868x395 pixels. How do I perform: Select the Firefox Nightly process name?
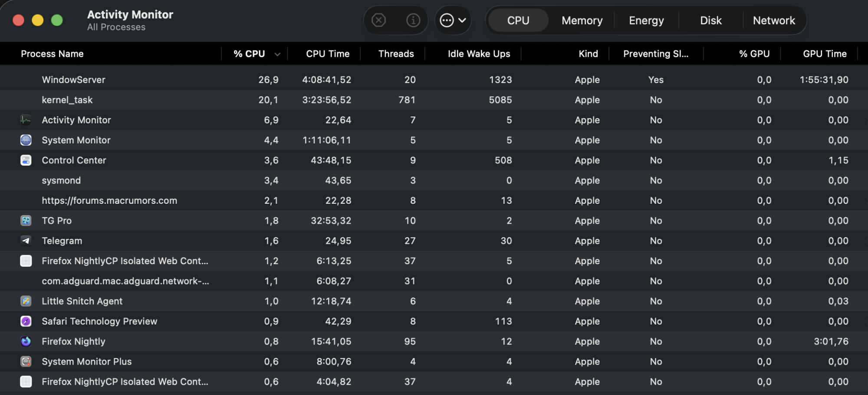tap(73, 342)
